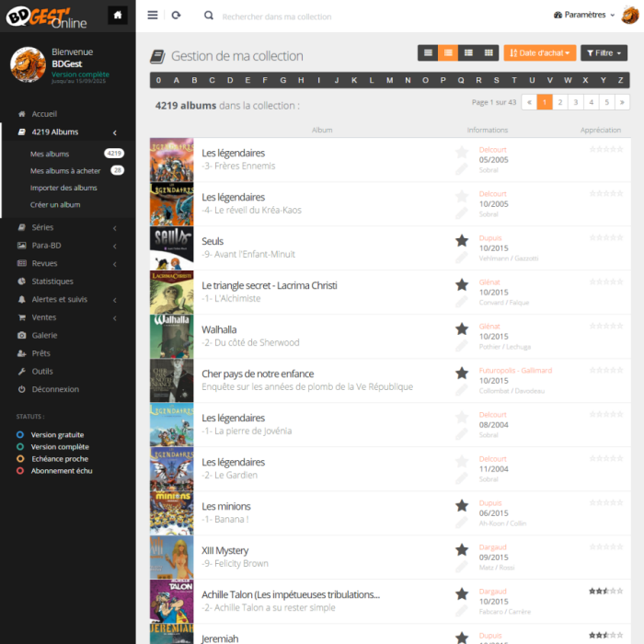Toggle favorite star for Seuls album
This screenshot has height=644, width=644.
pos(462,240)
